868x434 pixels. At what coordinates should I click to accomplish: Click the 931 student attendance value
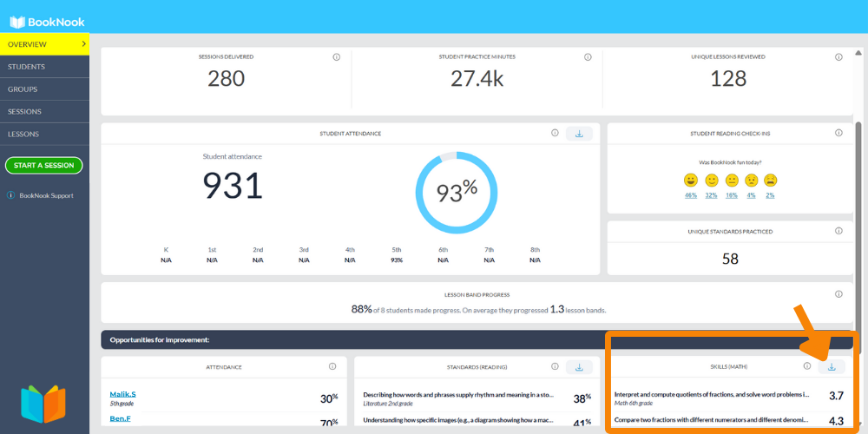pos(233,186)
